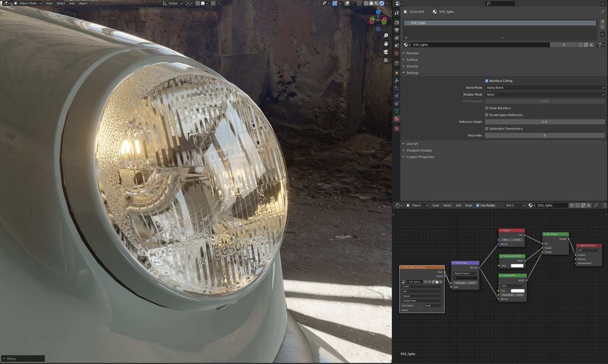Viewport: 608px width, 364px height.
Task: Open the node editor Select menu
Action: point(447,205)
